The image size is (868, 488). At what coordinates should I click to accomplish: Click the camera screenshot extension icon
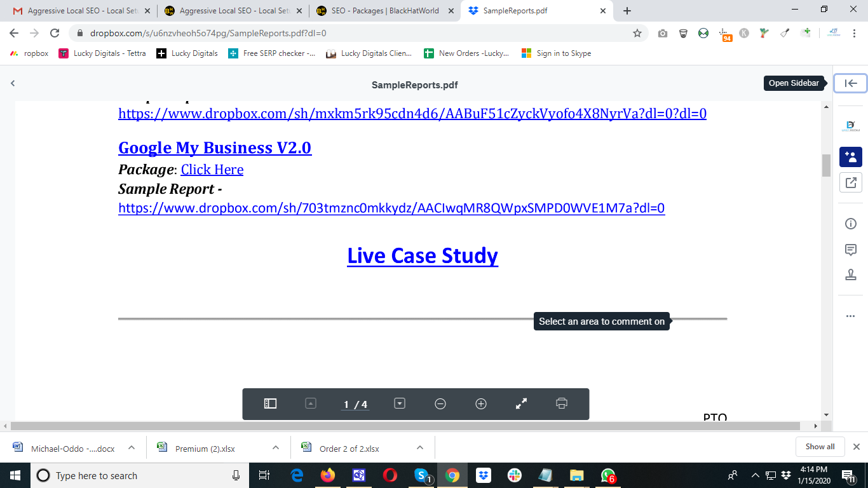(663, 33)
